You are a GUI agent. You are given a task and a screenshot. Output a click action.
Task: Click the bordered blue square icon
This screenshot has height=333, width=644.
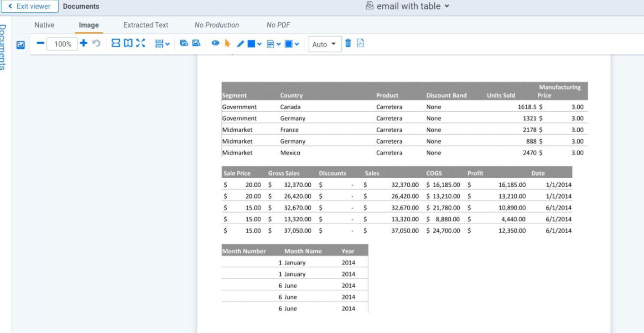(x=289, y=44)
